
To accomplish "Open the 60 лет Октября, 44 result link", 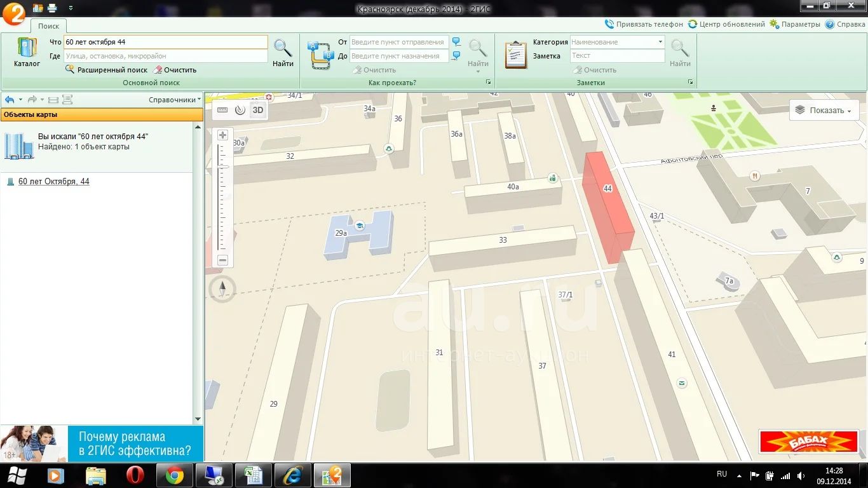I will (x=54, y=182).
